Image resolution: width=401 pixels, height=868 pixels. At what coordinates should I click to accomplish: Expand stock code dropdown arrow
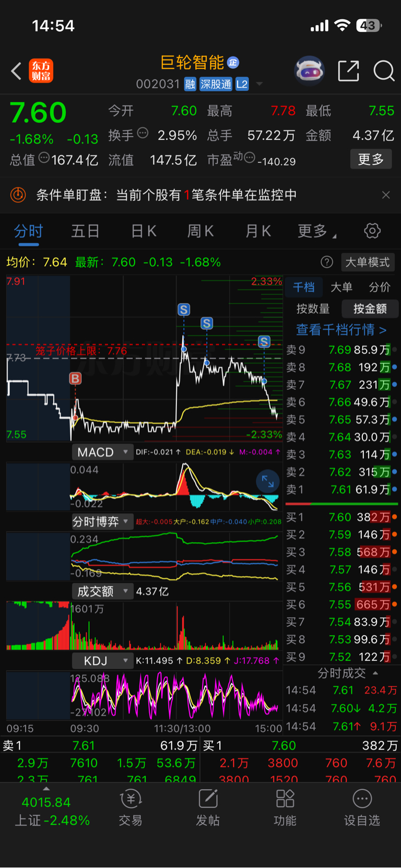click(x=259, y=84)
